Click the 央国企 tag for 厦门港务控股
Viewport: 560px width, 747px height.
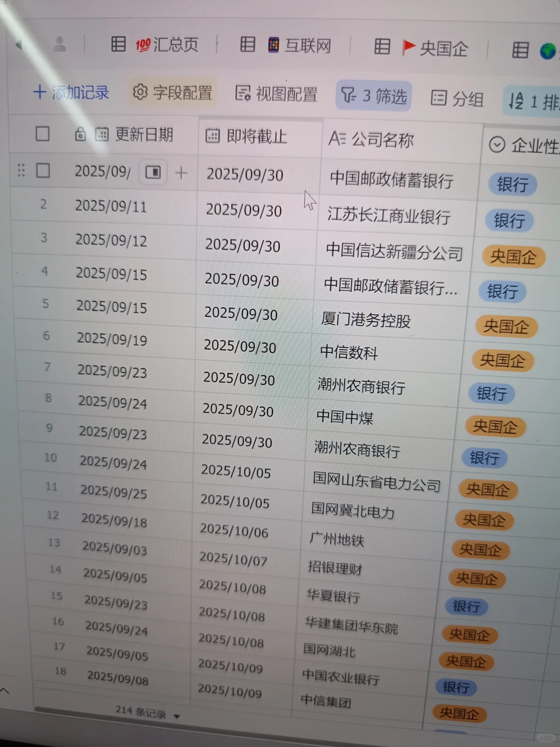[506, 326]
